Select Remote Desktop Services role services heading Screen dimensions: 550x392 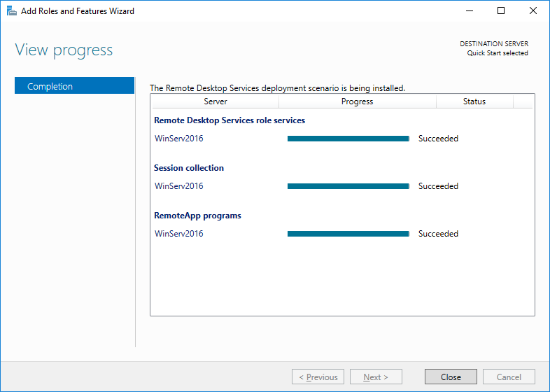(x=229, y=120)
